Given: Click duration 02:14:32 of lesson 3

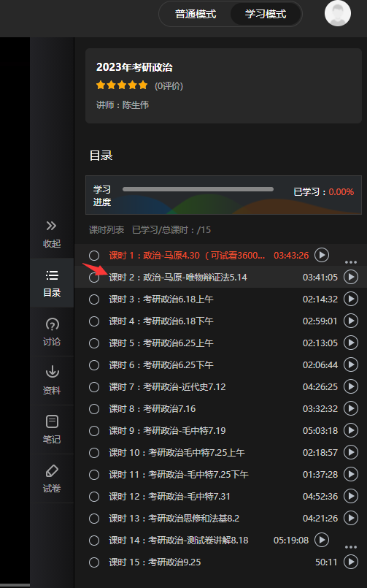Looking at the screenshot, I should click(320, 299).
